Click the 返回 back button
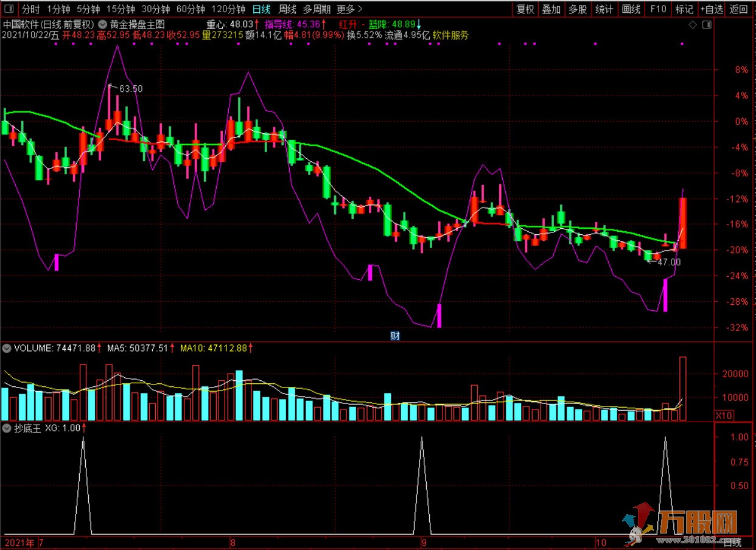Viewport: 756px width, 550px height. tap(739, 9)
